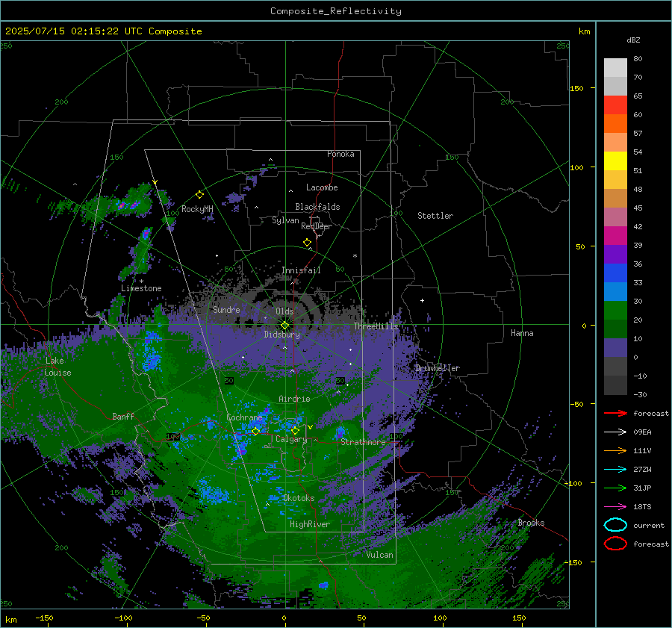Click the Airdrie city label
This screenshot has width=672, height=628.
point(294,399)
